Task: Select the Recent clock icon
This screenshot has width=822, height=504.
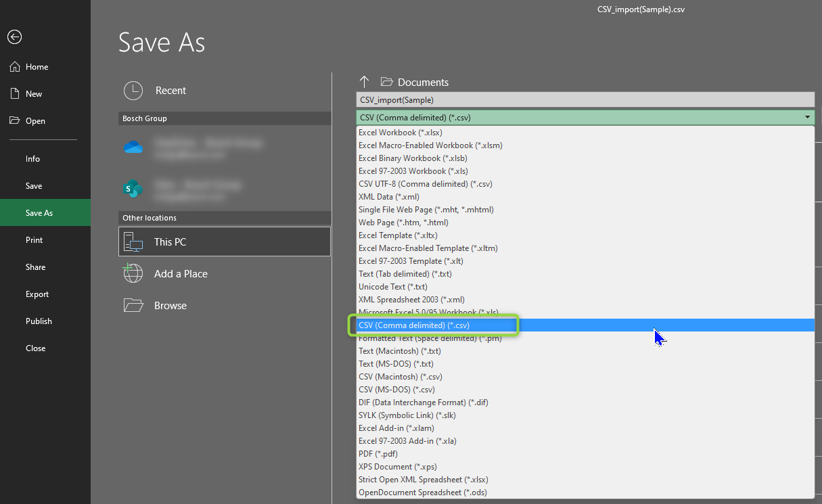Action: coord(133,91)
